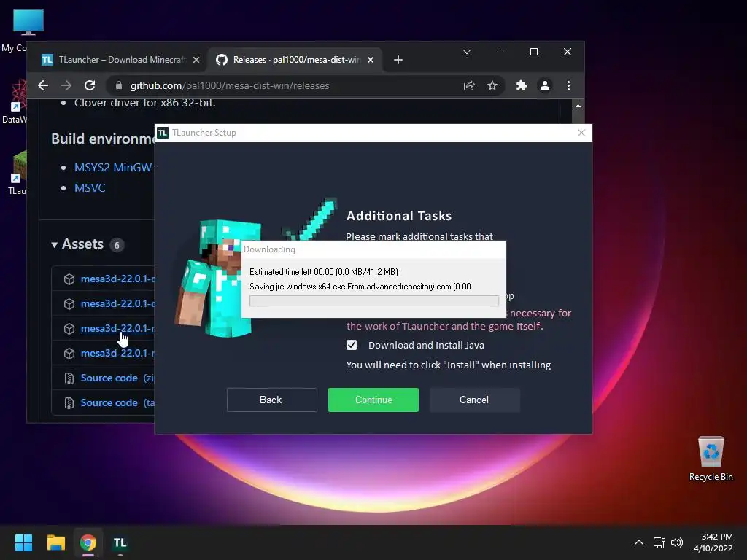747x560 pixels.
Task: Go back in Chrome
Action: (x=43, y=86)
